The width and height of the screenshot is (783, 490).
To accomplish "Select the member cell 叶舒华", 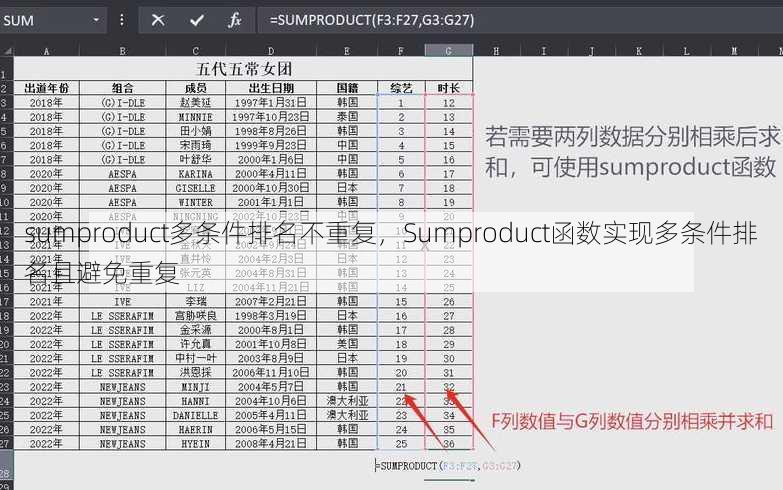I will click(195, 159).
